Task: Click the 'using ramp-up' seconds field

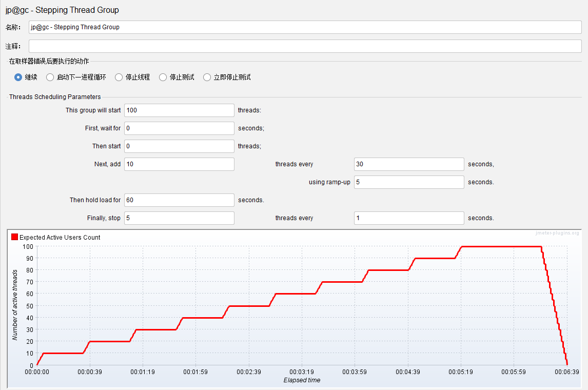Action: point(409,182)
